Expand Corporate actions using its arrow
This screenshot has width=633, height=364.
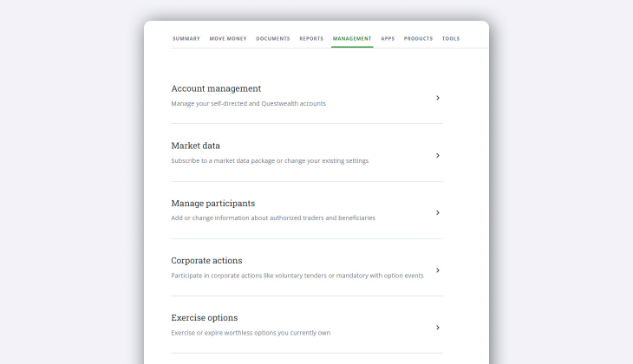tap(438, 270)
